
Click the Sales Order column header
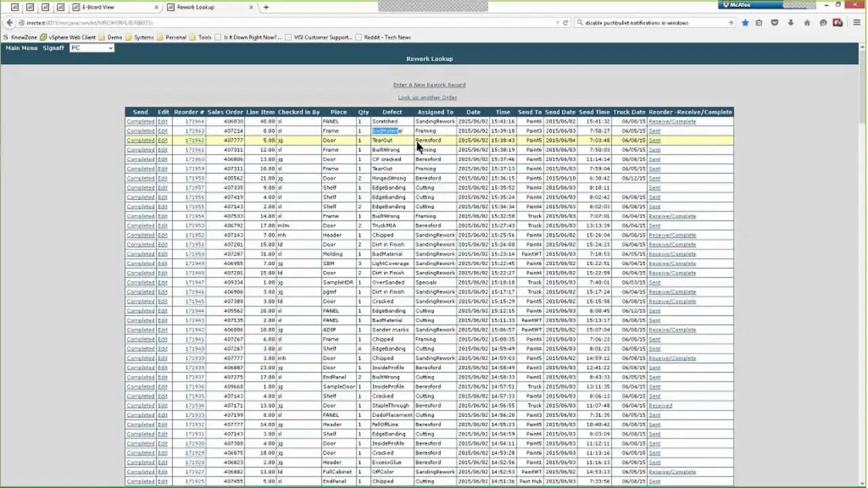225,112
